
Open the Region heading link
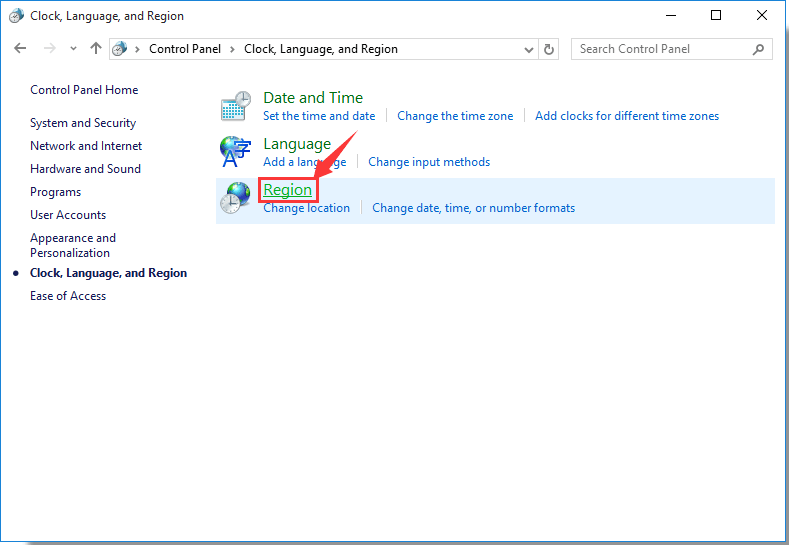[x=287, y=190]
